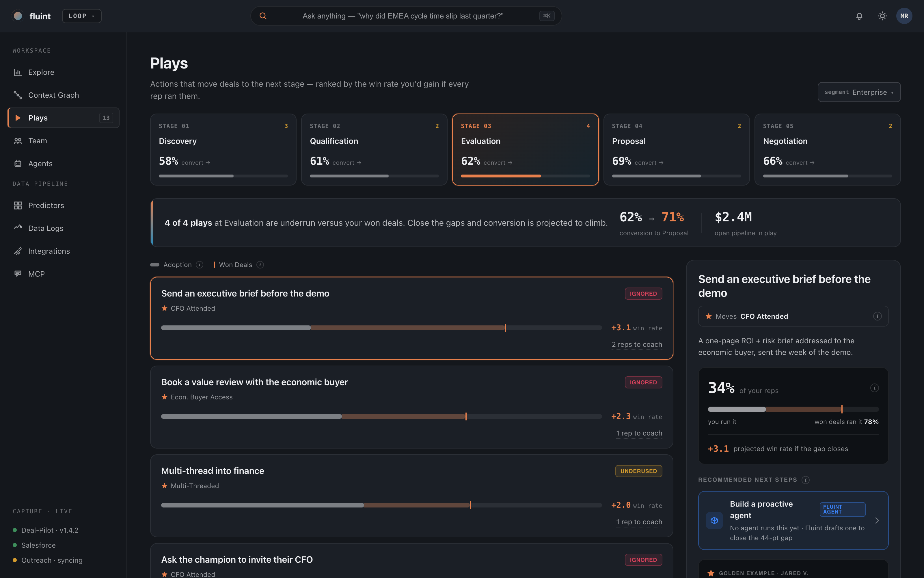The height and width of the screenshot is (578, 924).
Task: Click star icon next to Econ. Buyer Access
Action: pos(165,397)
